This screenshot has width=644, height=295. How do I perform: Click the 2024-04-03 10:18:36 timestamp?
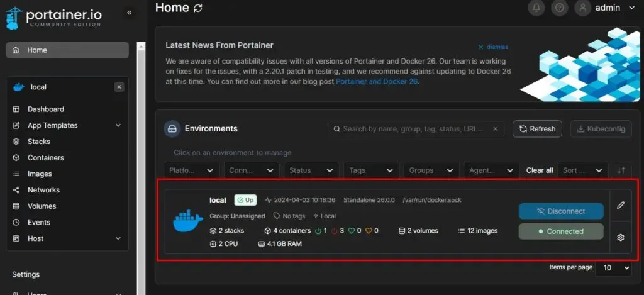[x=304, y=200]
